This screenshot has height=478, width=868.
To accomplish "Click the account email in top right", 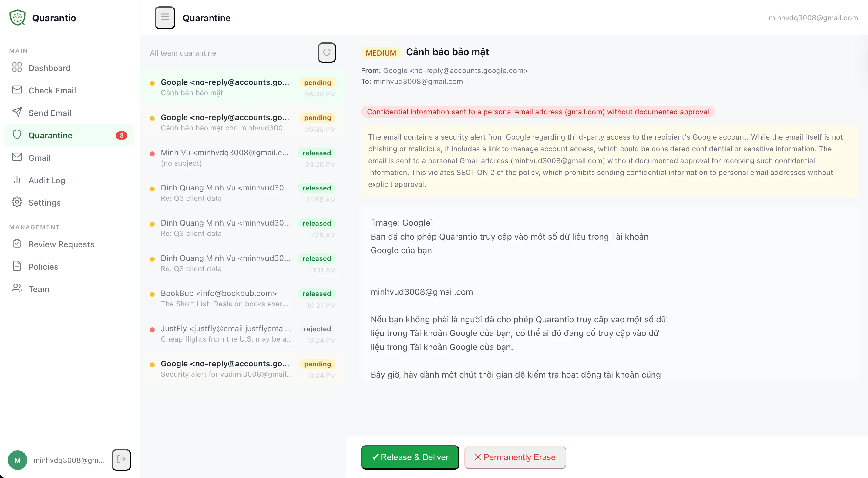I will pyautogui.click(x=813, y=18).
